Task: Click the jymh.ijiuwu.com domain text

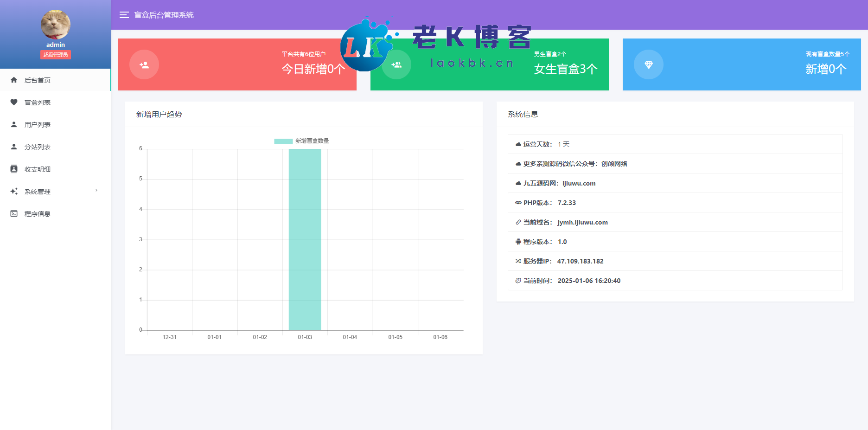Action: (x=582, y=222)
